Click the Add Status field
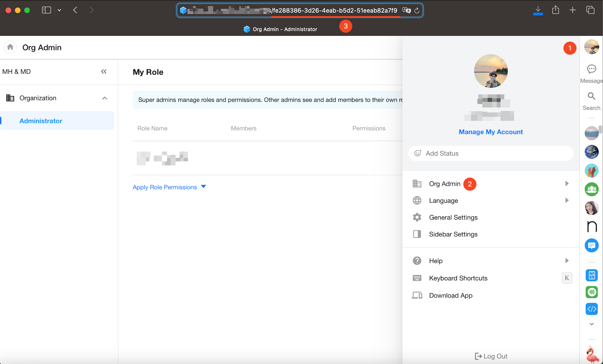 pyautogui.click(x=490, y=153)
